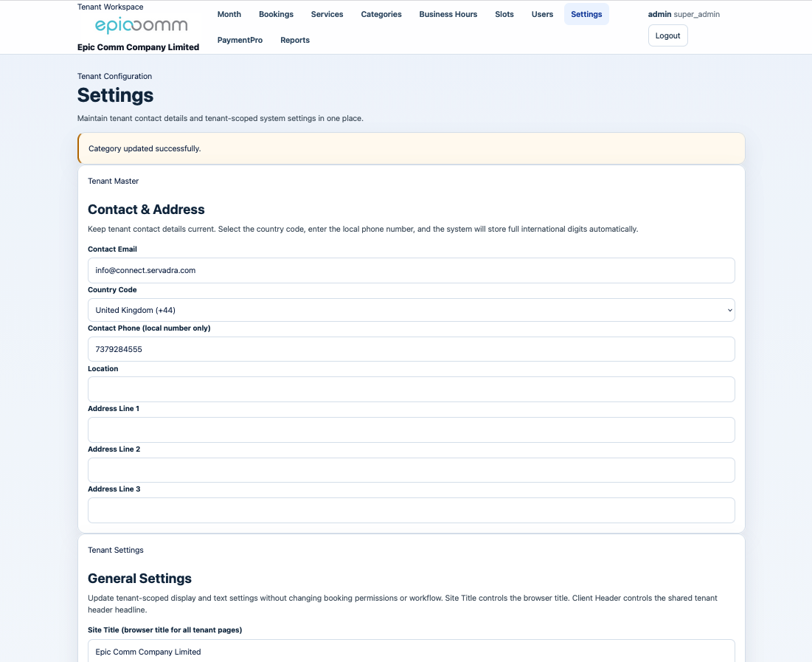The width and height of the screenshot is (812, 662).
Task: Expand the Country Code dropdown
Action: coord(411,310)
